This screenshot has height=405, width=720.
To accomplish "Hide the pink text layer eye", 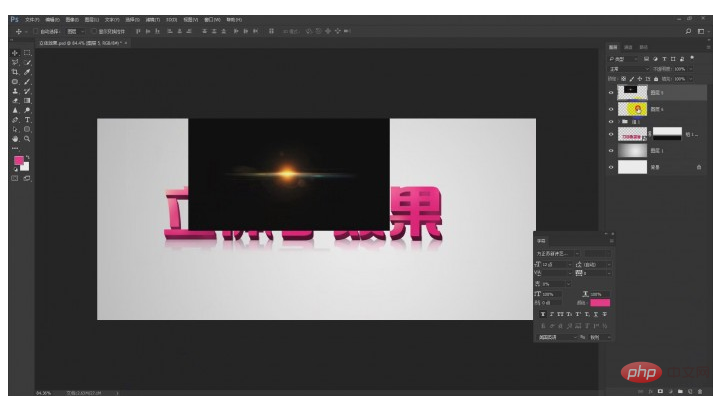I will point(611,135).
